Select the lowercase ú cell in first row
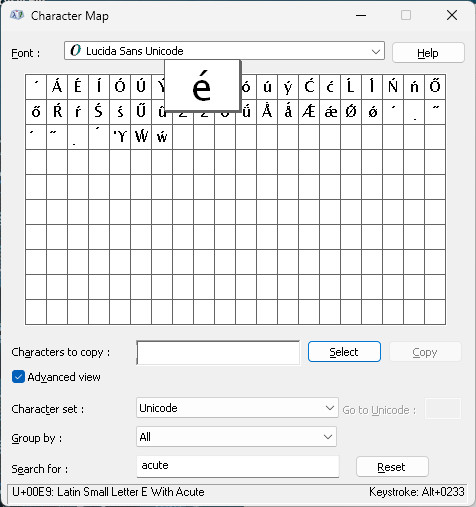This screenshot has height=507, width=476. click(267, 87)
